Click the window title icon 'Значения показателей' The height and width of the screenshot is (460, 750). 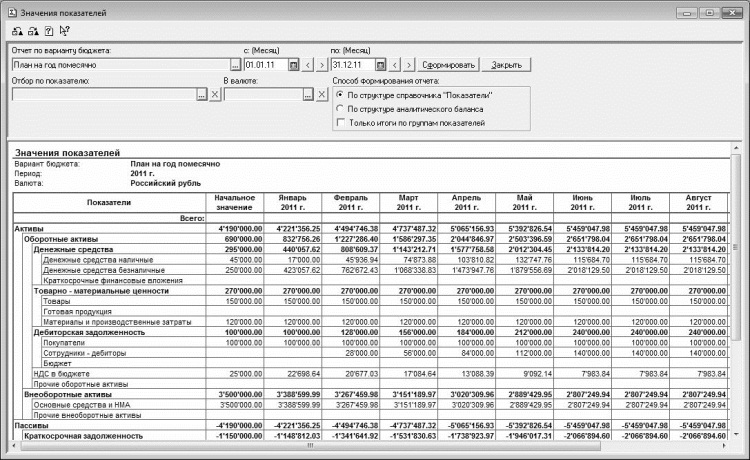point(12,13)
